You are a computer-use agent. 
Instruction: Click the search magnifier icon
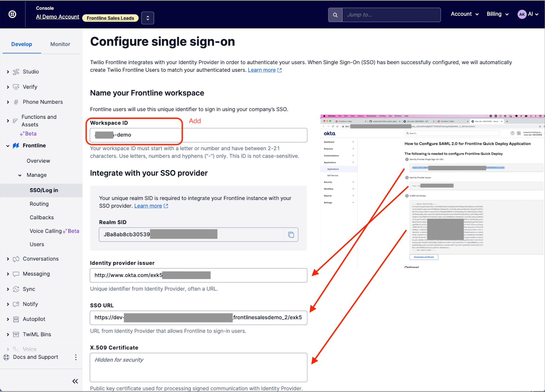[x=335, y=15]
